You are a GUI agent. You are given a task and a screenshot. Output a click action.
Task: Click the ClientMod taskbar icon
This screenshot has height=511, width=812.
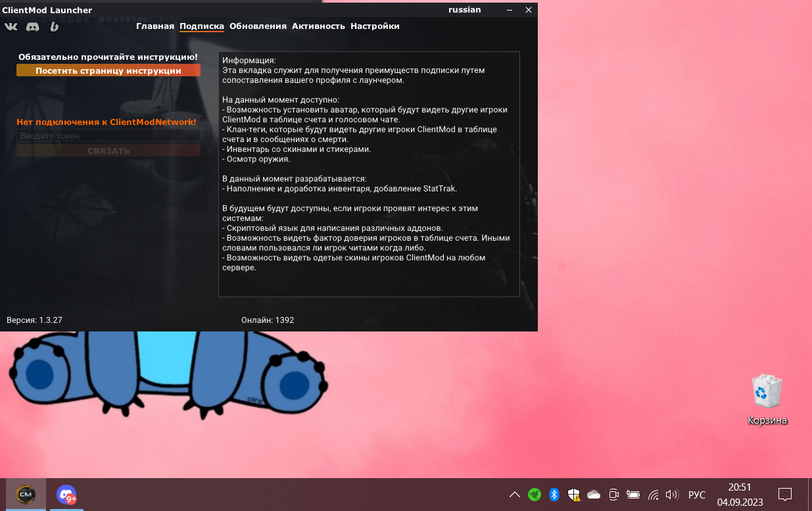tap(26, 494)
